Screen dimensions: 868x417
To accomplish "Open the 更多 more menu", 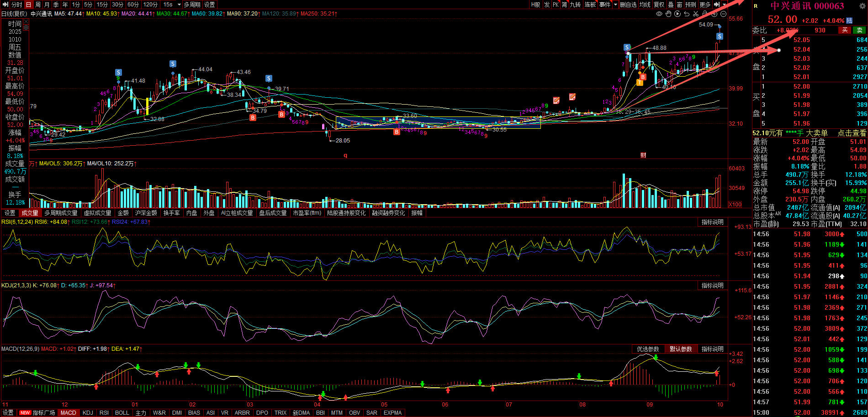I will 705,5.
